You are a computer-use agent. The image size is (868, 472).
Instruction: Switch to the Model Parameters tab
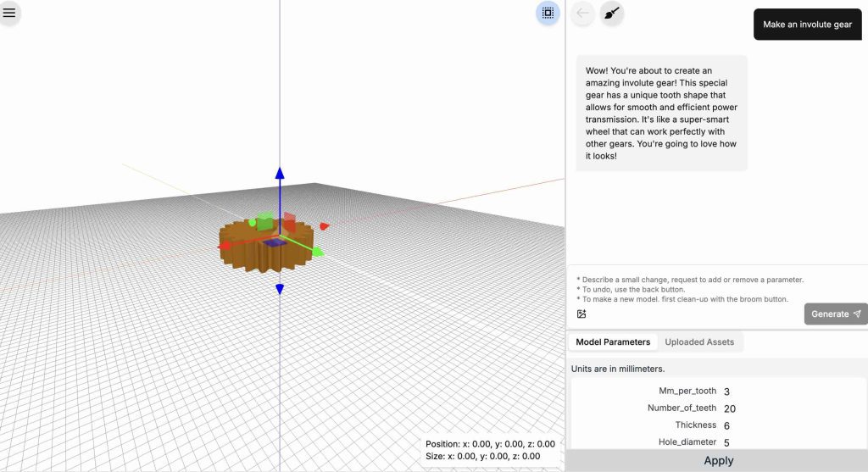click(613, 342)
